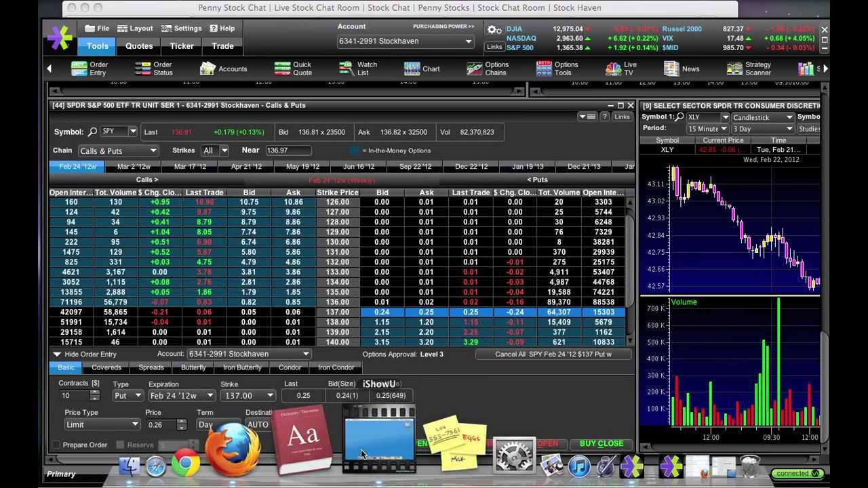Open help question mark in options window
868x488 pixels.
605,117
